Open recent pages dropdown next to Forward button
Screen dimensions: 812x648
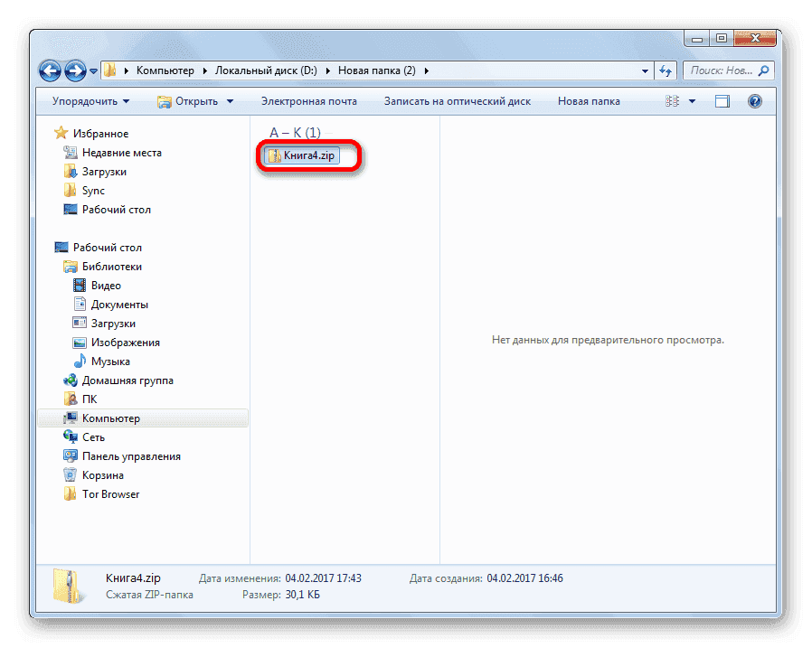[x=93, y=70]
